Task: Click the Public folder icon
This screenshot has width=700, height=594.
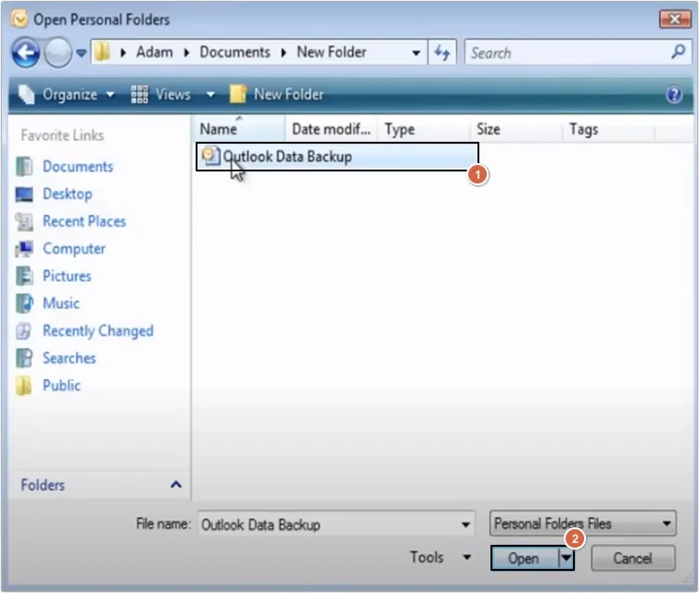Action: point(24,385)
